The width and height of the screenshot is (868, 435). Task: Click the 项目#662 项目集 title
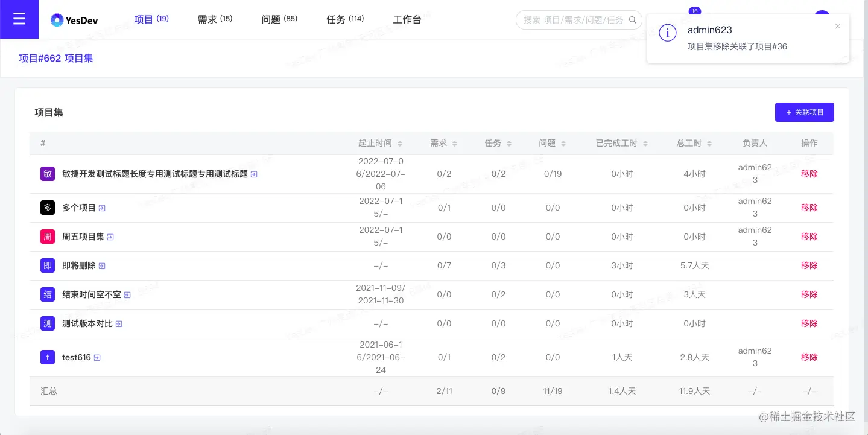(x=56, y=59)
